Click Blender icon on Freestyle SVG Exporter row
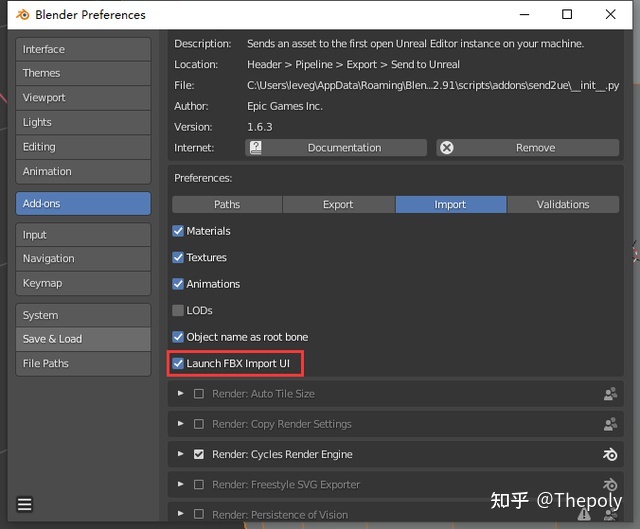This screenshot has width=640, height=529. (x=610, y=485)
